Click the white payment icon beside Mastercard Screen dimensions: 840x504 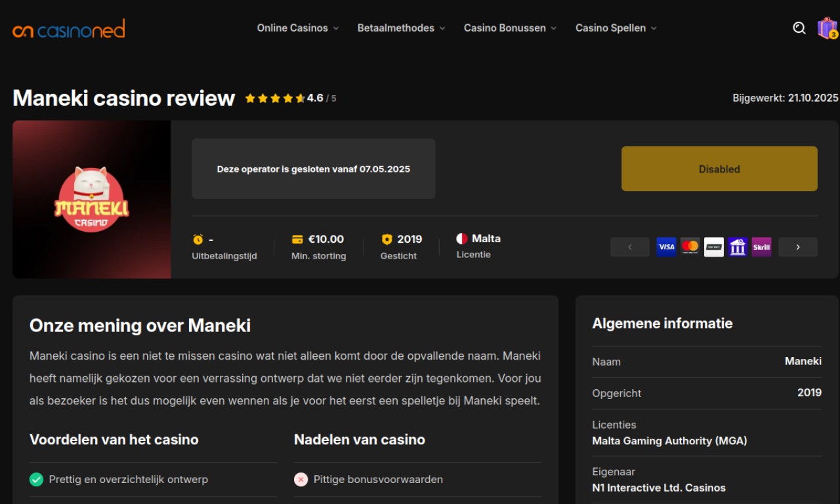click(714, 247)
